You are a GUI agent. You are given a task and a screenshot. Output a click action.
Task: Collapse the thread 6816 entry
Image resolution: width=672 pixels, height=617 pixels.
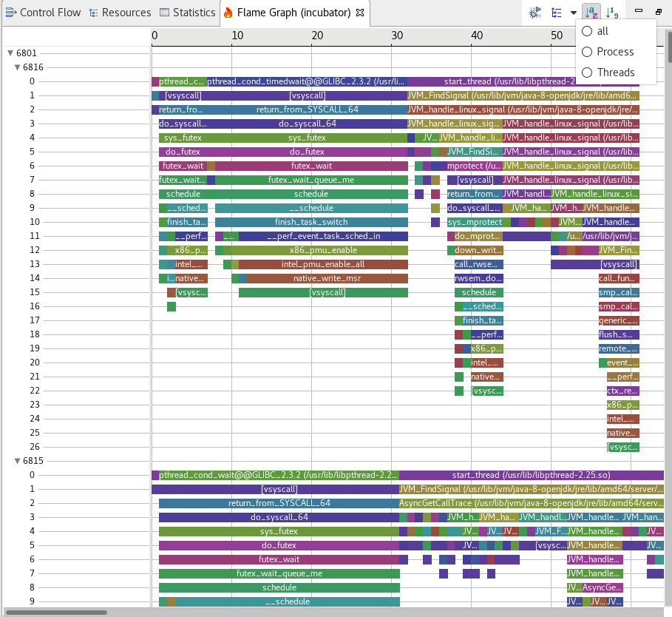click(x=16, y=67)
